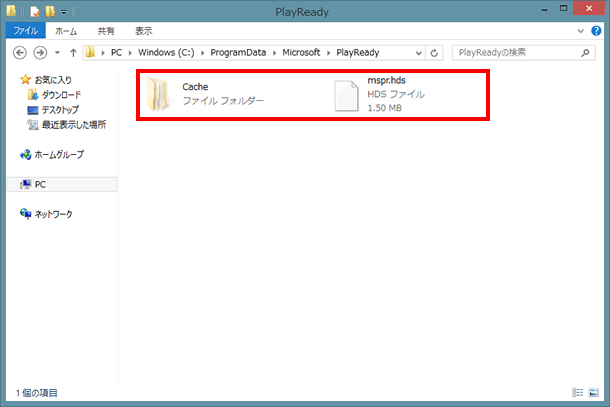The image size is (610, 407).
Task: Click PlayReady in the address path
Action: (x=358, y=53)
